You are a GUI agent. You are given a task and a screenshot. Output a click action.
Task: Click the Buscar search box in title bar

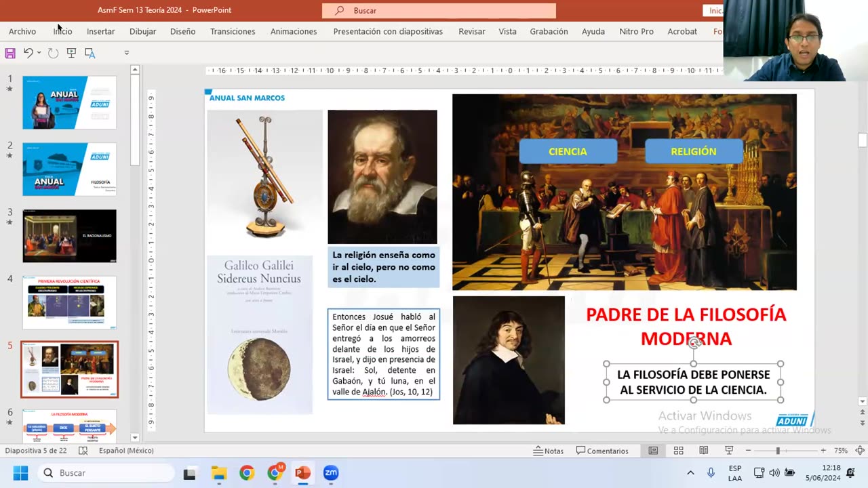tap(439, 11)
